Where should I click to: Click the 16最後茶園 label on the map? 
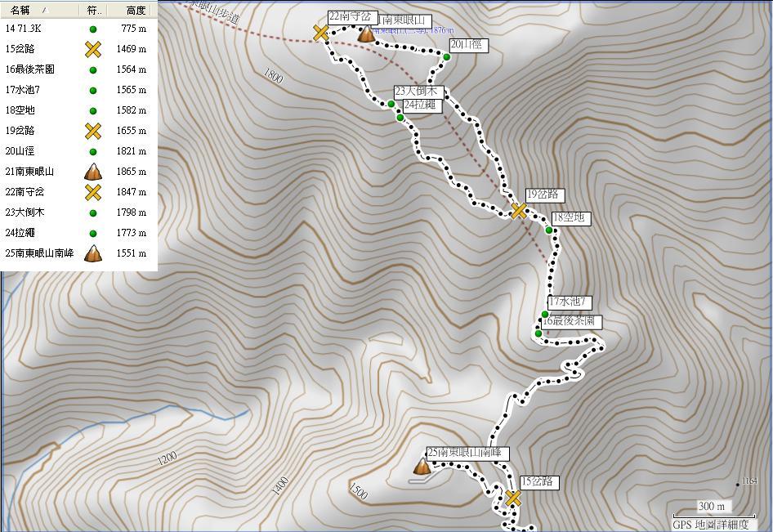(570, 321)
